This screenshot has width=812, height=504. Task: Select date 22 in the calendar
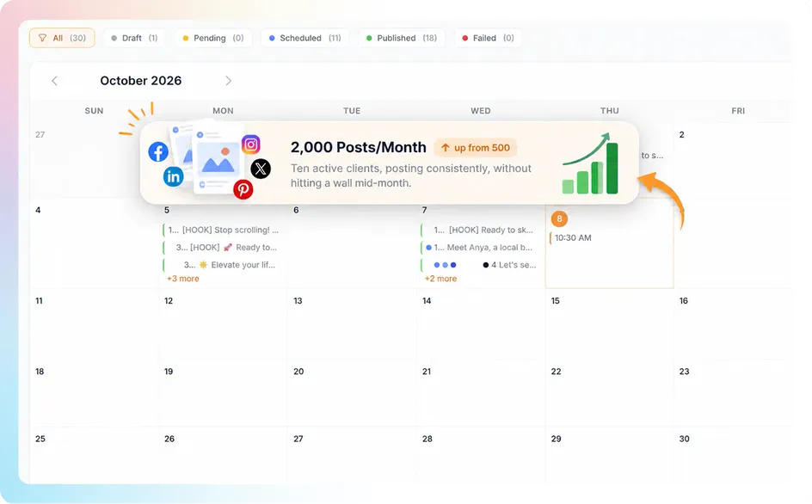[x=557, y=372]
